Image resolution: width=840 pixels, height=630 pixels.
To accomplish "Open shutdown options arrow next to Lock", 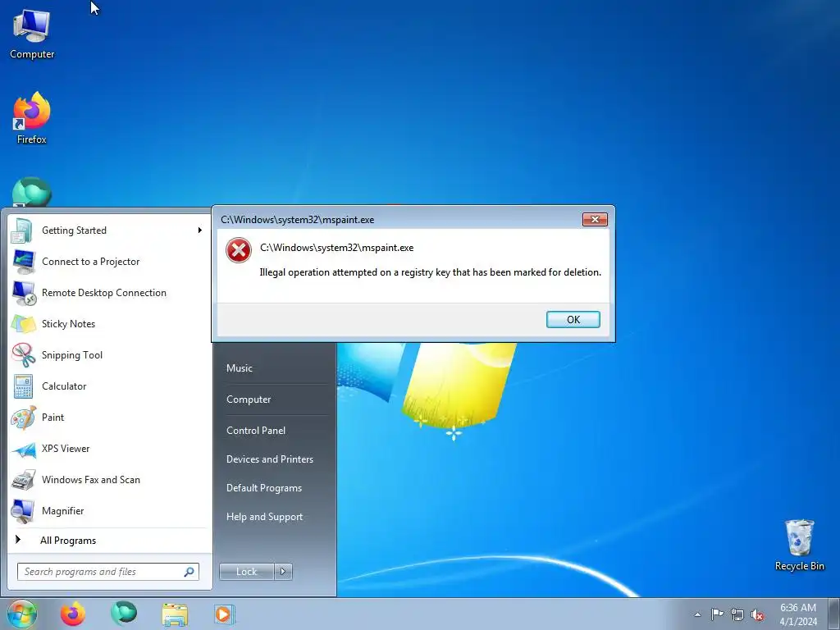I will [x=283, y=572].
